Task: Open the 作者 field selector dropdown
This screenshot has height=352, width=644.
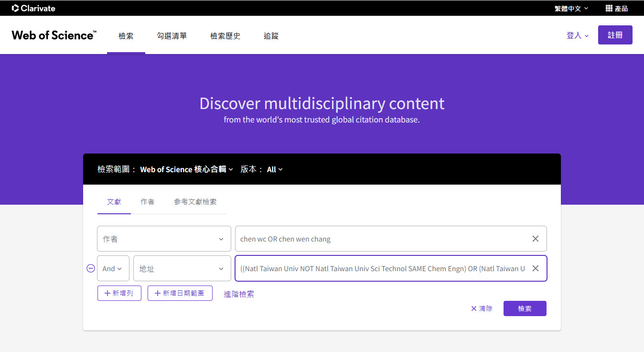Action: [x=164, y=239]
